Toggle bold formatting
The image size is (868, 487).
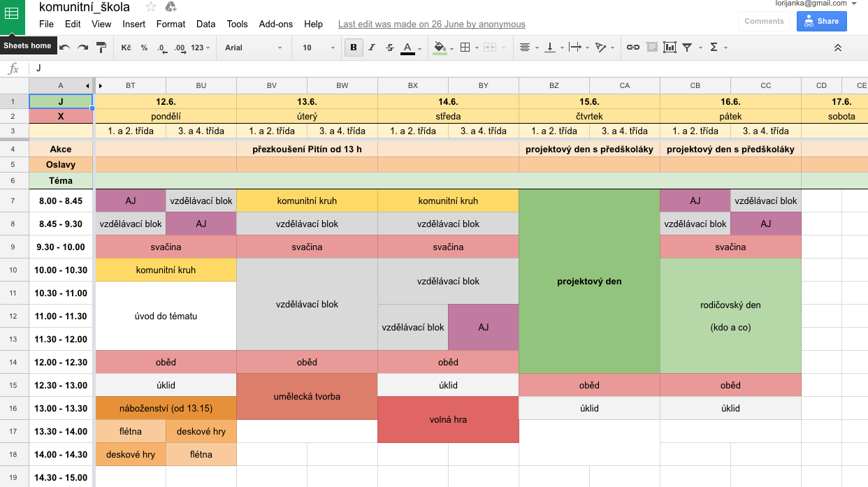(x=354, y=48)
